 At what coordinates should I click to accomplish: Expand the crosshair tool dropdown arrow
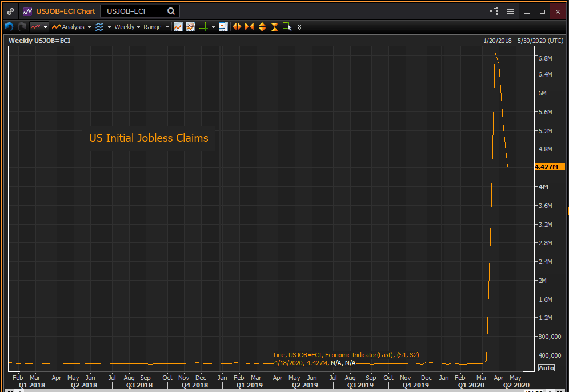point(213,27)
